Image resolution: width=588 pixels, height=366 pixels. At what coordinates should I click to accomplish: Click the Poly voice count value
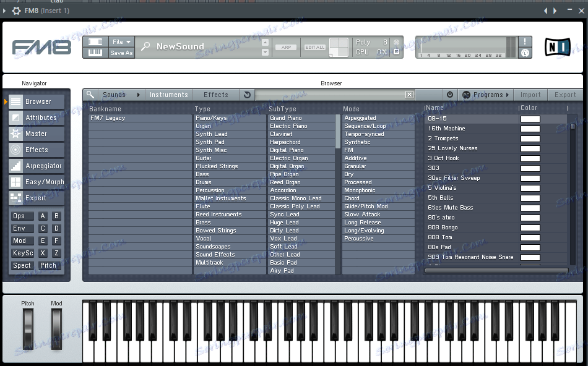coord(385,42)
